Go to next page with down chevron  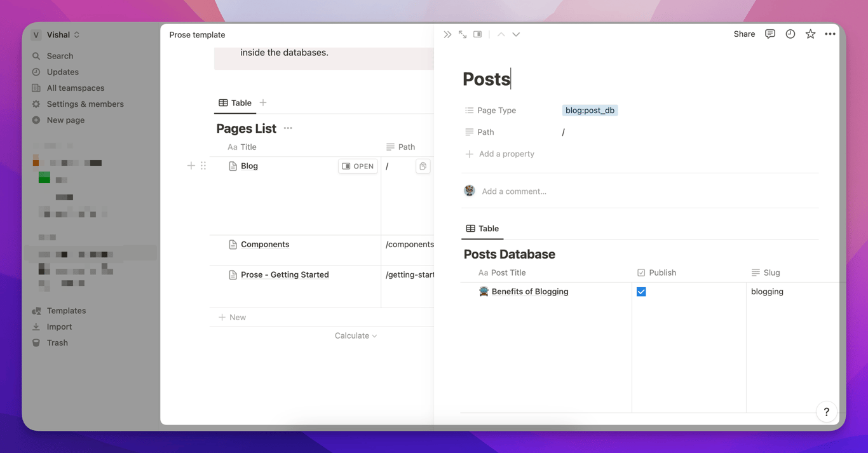coord(516,34)
